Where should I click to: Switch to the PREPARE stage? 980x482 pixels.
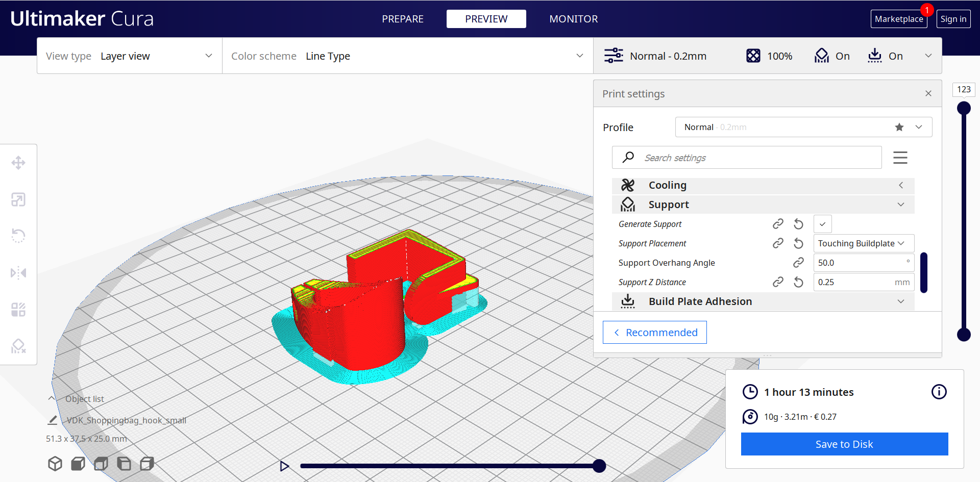(403, 19)
